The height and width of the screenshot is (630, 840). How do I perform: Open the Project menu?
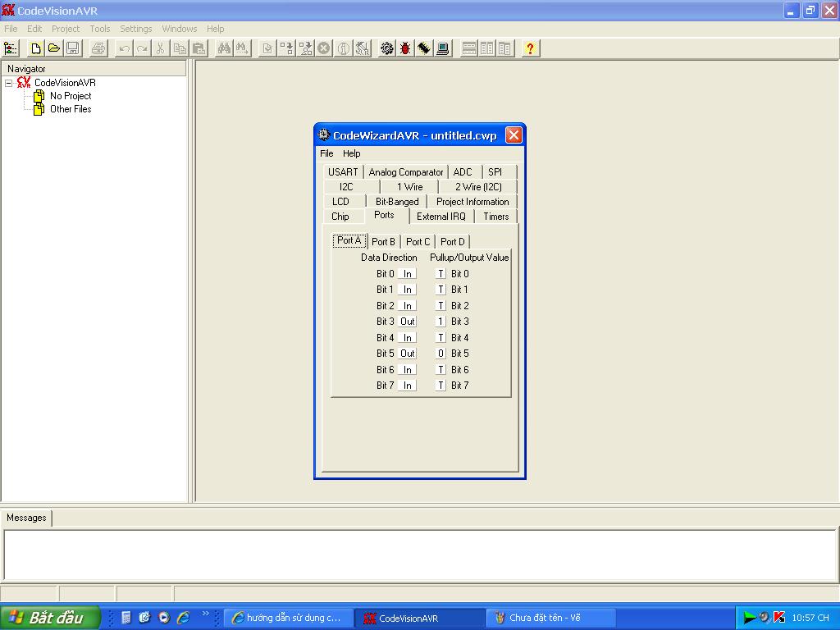coord(66,29)
